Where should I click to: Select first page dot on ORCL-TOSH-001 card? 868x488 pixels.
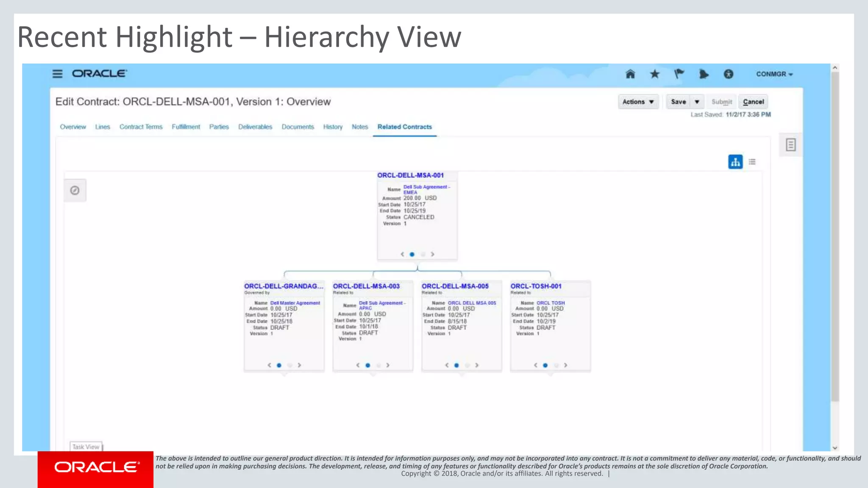(x=545, y=365)
